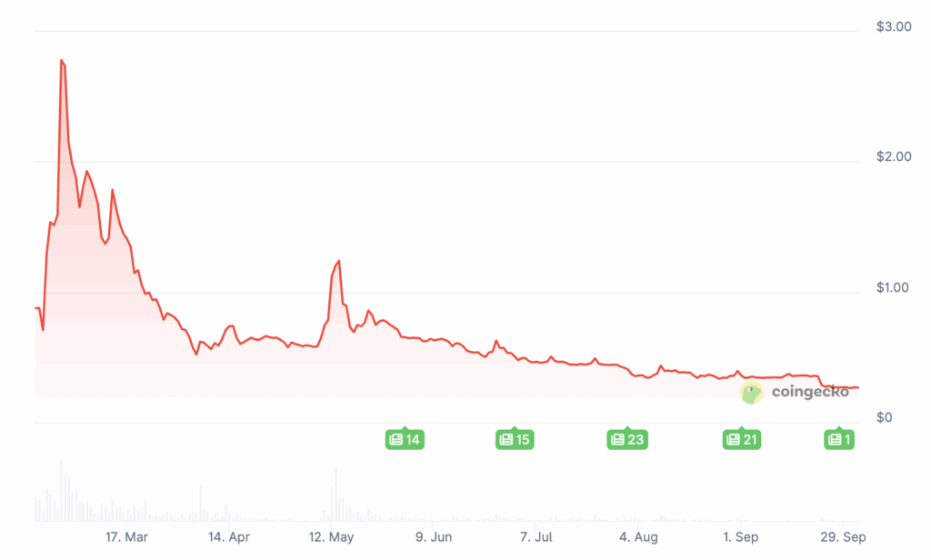Image resolution: width=931 pixels, height=560 pixels.
Task: Open the news badge showing 15
Action: pyautogui.click(x=515, y=440)
